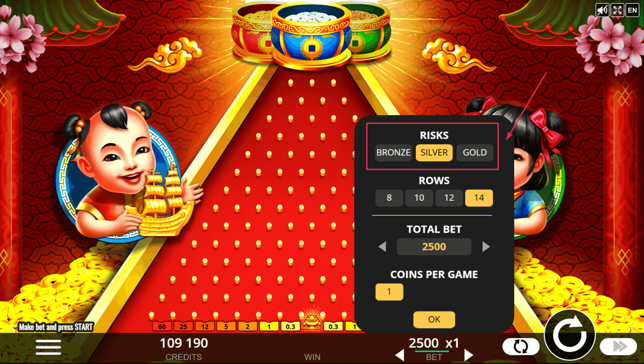This screenshot has height=364, width=644.
Task: Open the EN language selector
Action: pyautogui.click(x=632, y=10)
